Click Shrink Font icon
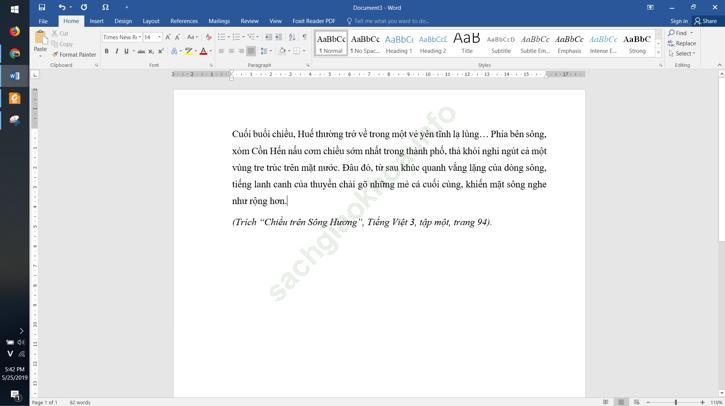 (178, 37)
